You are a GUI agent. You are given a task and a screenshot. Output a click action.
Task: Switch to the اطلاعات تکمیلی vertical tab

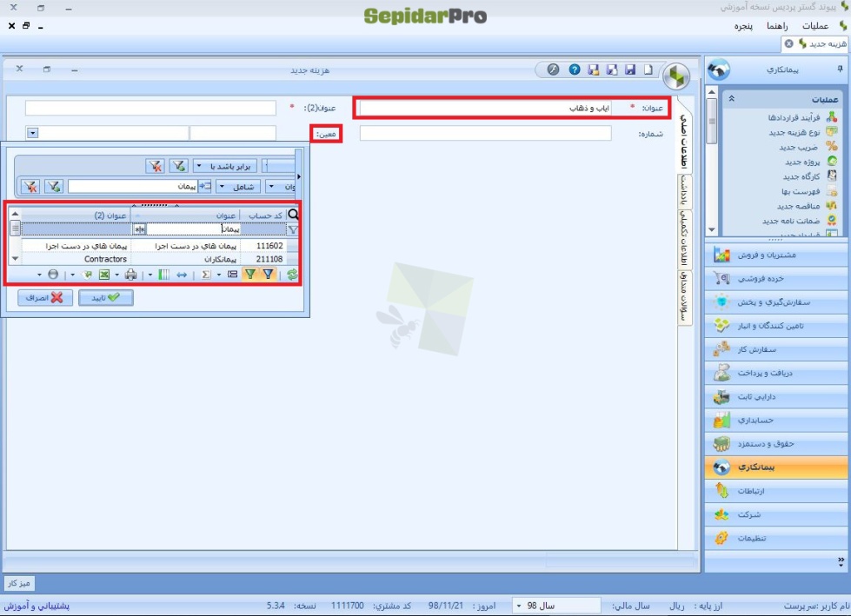(684, 239)
